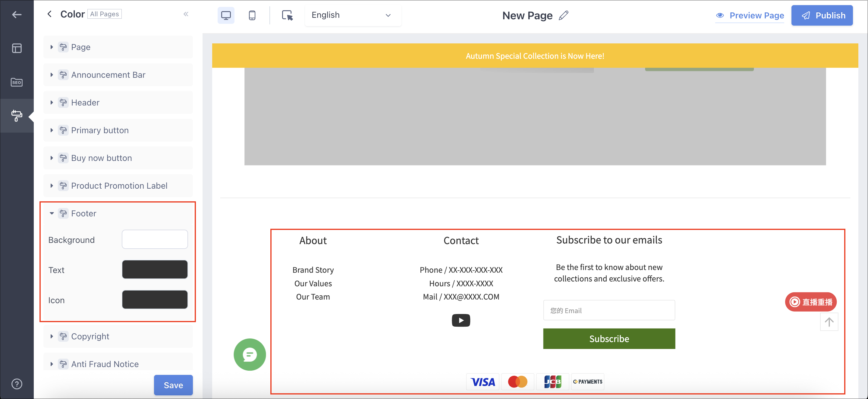Click the All Pages tag
This screenshot has height=399, width=868.
(x=105, y=14)
